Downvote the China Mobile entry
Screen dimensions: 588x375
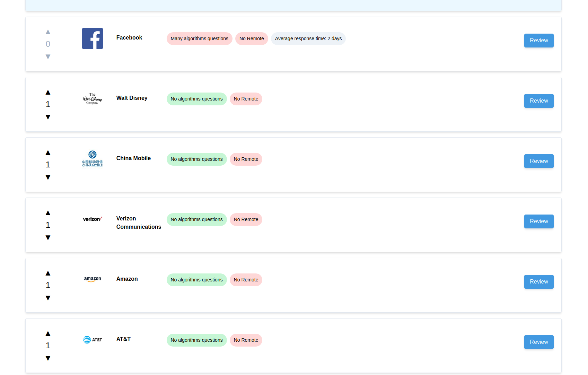coord(48,177)
